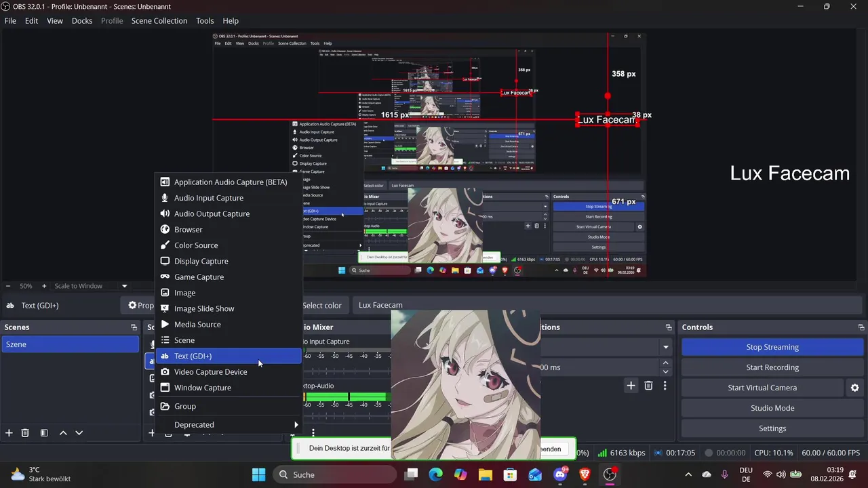The image size is (868, 488).
Task: Open Brave browser from taskbar
Action: tap(585, 474)
